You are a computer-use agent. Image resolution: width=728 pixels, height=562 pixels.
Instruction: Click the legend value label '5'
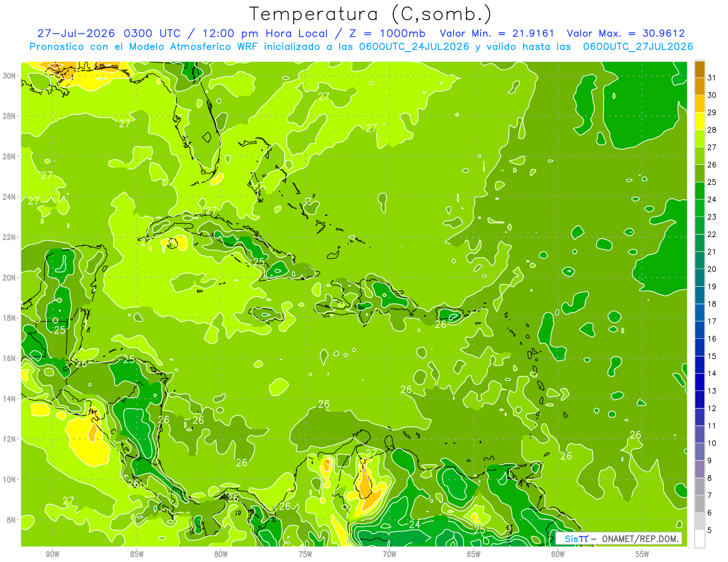pos(710,530)
